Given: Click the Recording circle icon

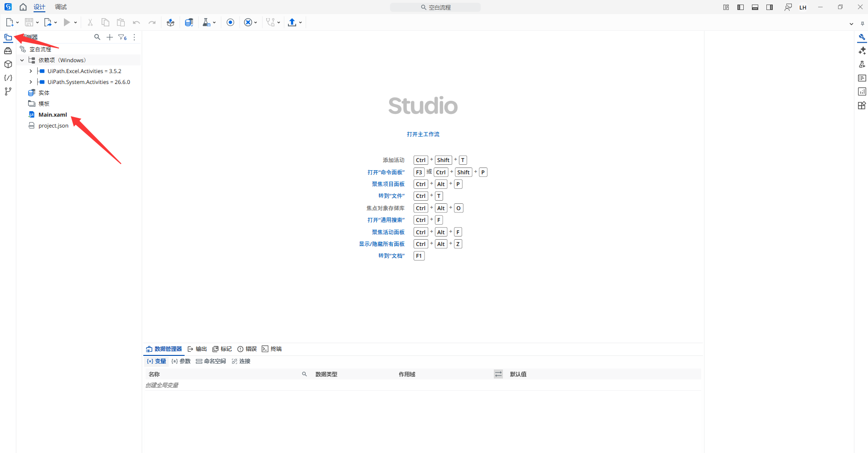Looking at the screenshot, I should pos(230,22).
